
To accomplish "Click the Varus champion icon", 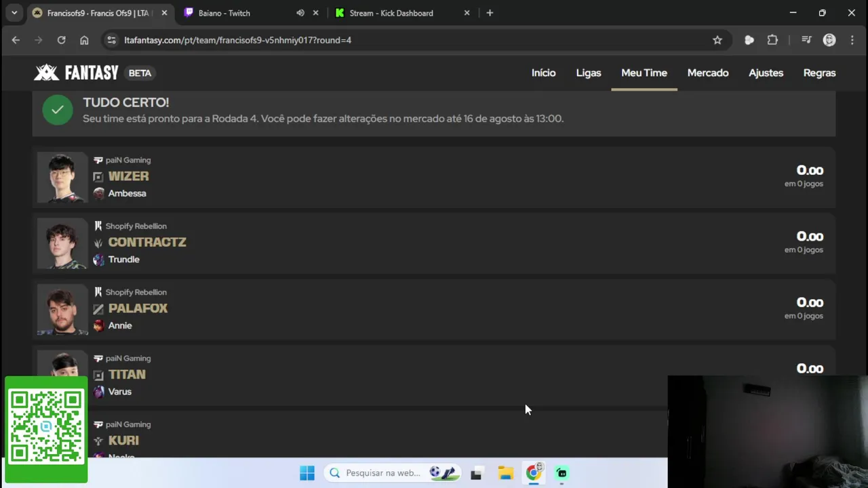I will point(99,392).
